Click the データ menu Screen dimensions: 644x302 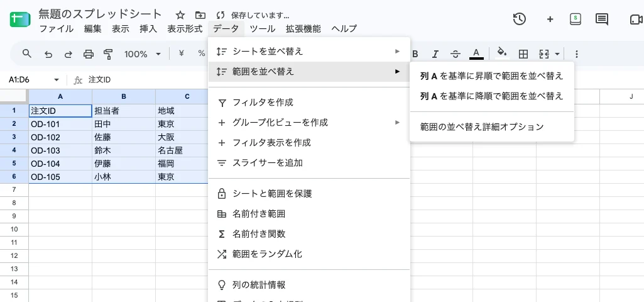226,29
